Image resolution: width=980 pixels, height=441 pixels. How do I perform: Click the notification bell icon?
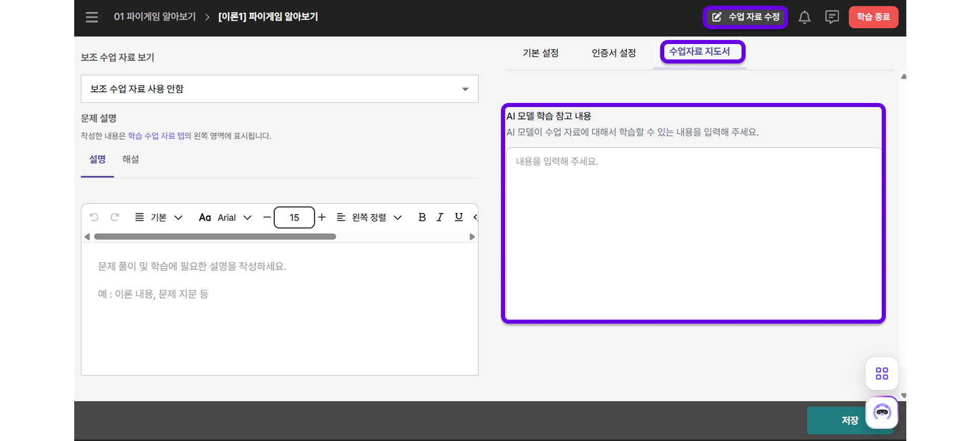point(804,17)
